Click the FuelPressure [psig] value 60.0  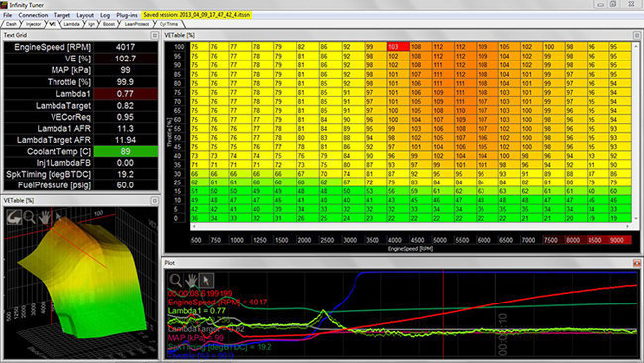click(125, 185)
